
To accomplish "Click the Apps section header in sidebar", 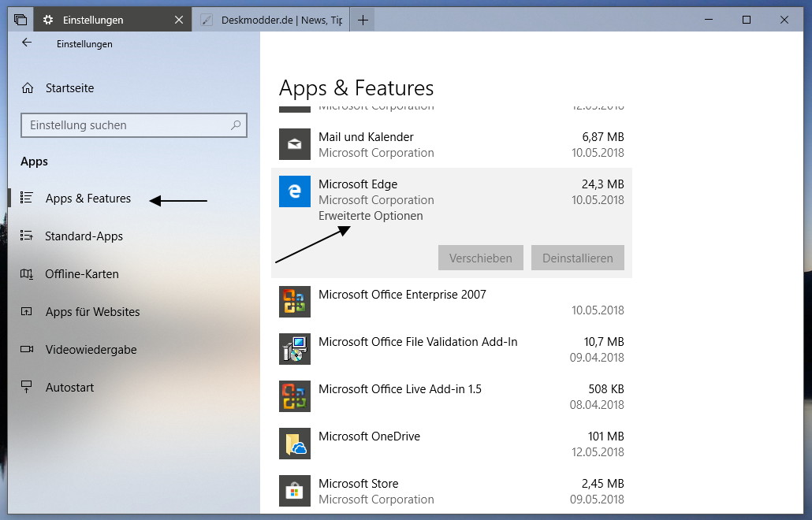I will pos(34,162).
